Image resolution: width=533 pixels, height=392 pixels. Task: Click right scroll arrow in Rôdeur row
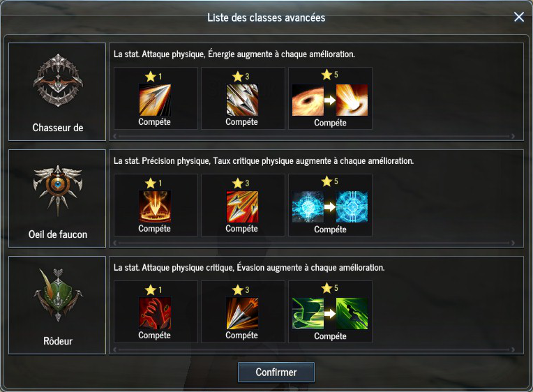(513, 350)
